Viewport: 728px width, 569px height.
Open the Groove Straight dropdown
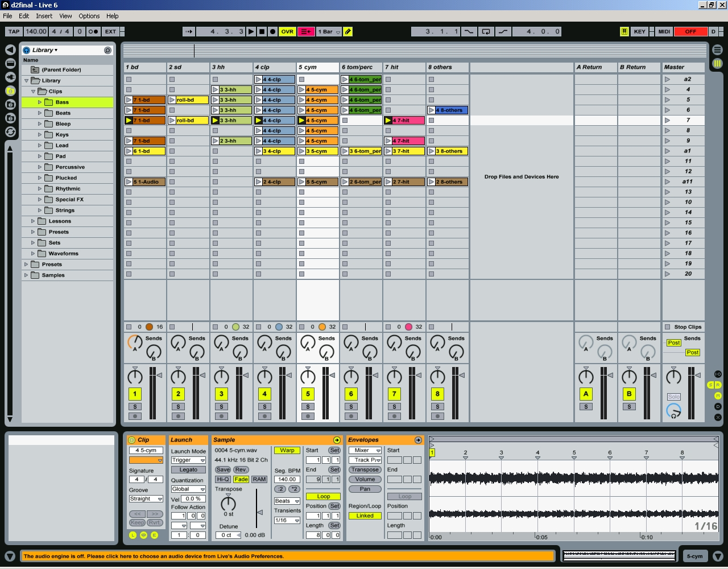[x=146, y=498]
